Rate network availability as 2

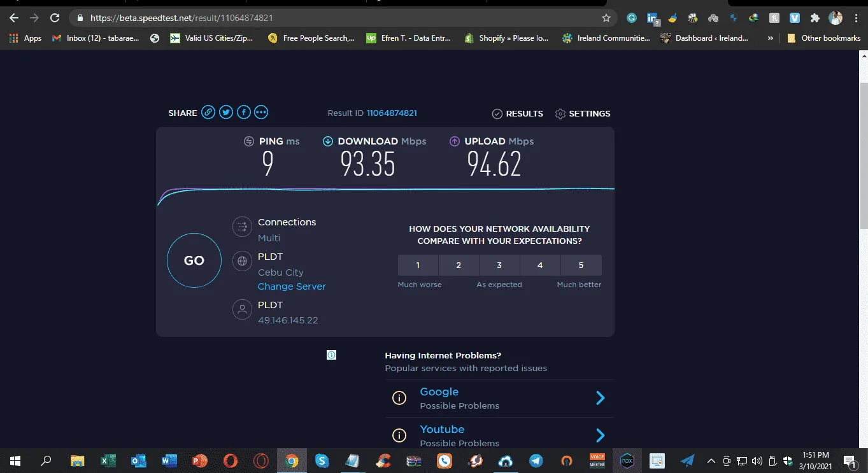(x=459, y=265)
